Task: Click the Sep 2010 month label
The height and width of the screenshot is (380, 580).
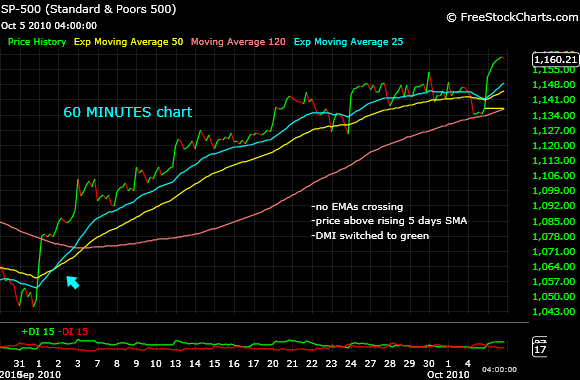Action: click(41, 374)
